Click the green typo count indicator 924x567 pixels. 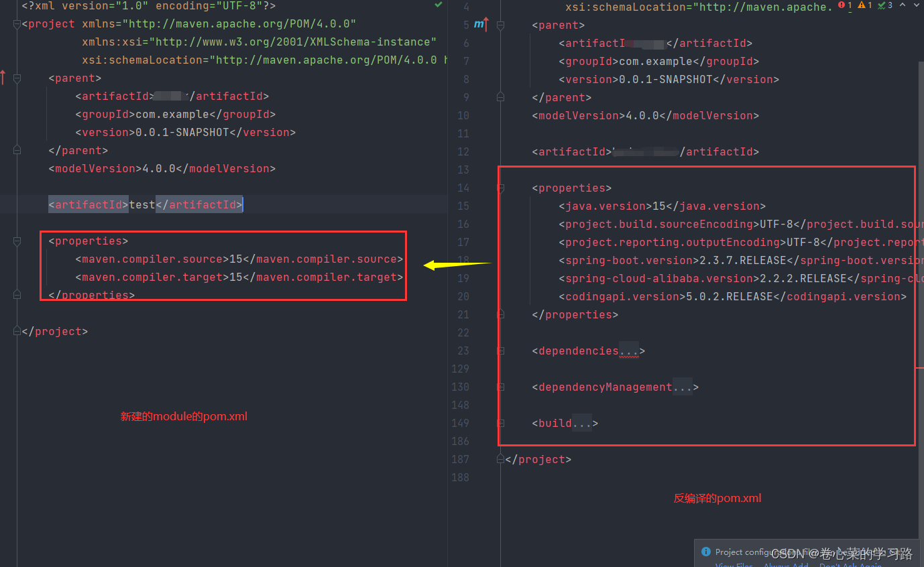(x=885, y=5)
